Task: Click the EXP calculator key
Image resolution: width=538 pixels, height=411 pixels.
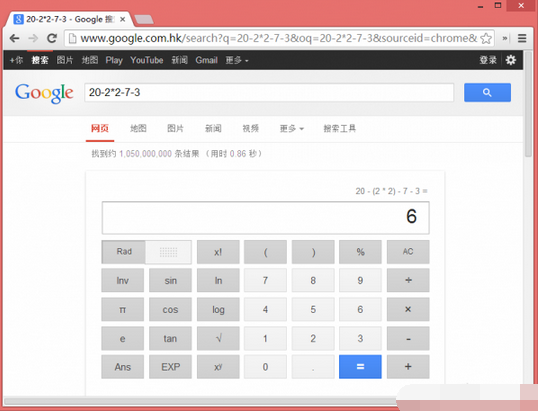Action: (x=170, y=367)
